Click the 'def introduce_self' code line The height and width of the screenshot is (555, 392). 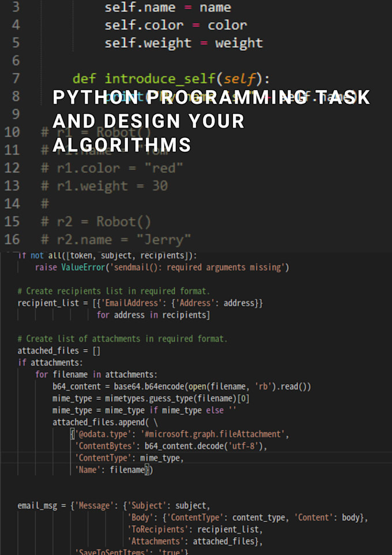(171, 78)
